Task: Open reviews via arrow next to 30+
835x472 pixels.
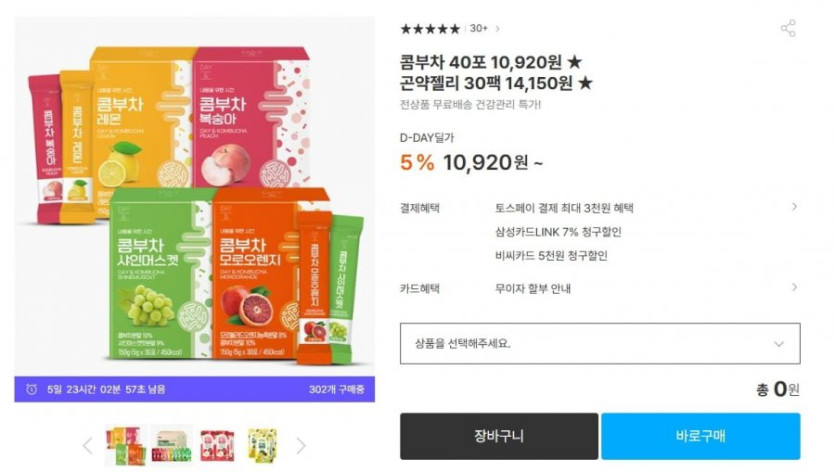Action: [x=497, y=29]
